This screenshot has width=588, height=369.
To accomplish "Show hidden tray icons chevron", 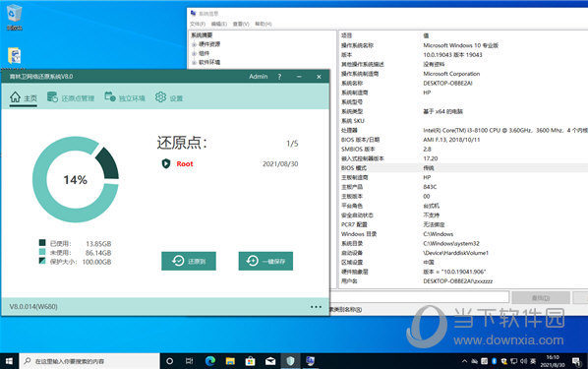I will click(x=464, y=361).
